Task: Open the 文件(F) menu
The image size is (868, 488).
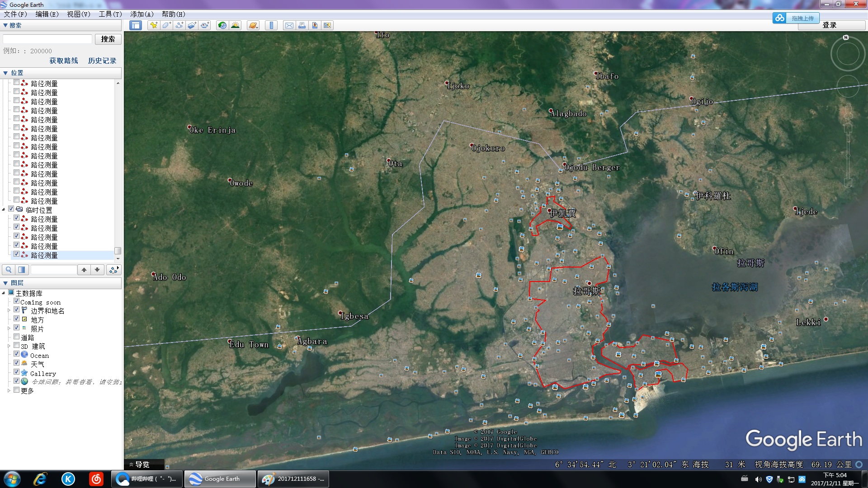Action: coord(15,14)
